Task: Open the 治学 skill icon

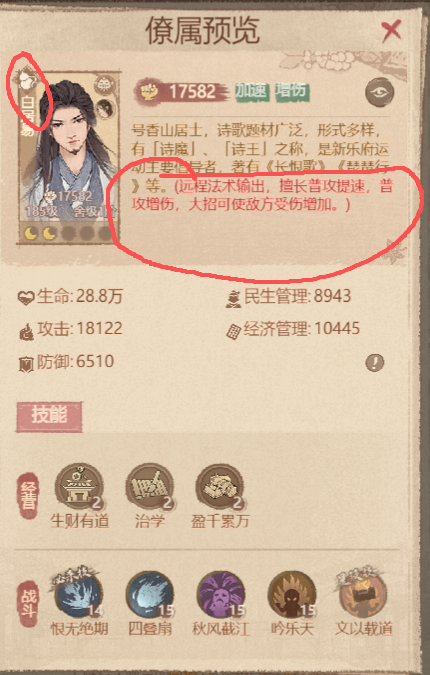Action: click(149, 487)
